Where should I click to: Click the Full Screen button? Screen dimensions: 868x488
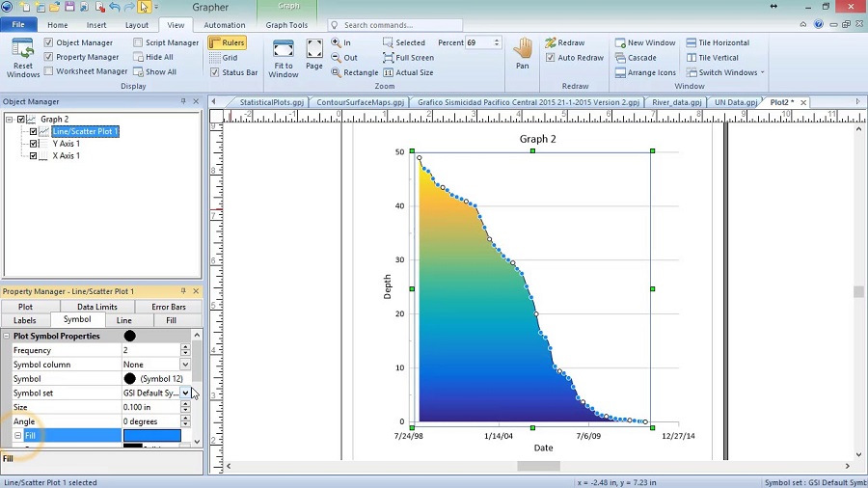click(x=408, y=58)
